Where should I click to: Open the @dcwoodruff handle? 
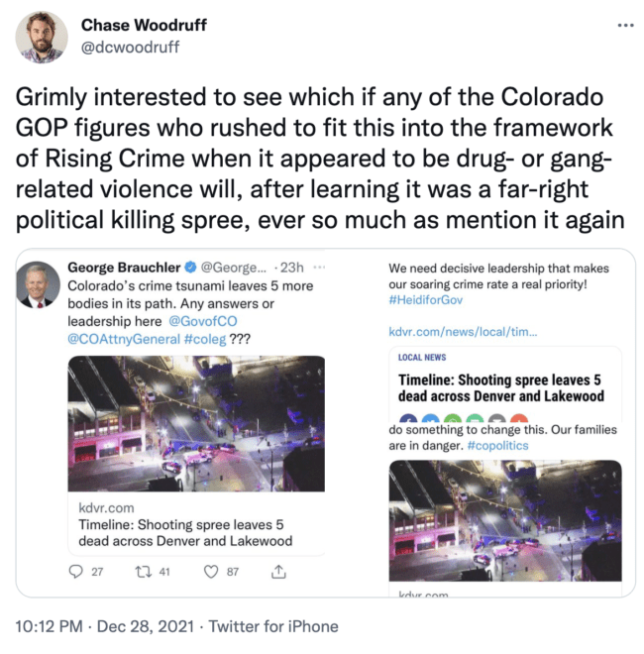(130, 48)
